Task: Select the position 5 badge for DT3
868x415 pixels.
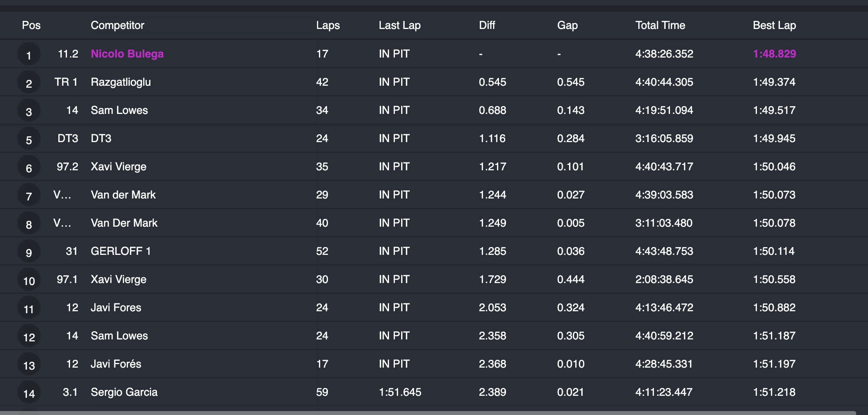Action: pyautogui.click(x=29, y=139)
